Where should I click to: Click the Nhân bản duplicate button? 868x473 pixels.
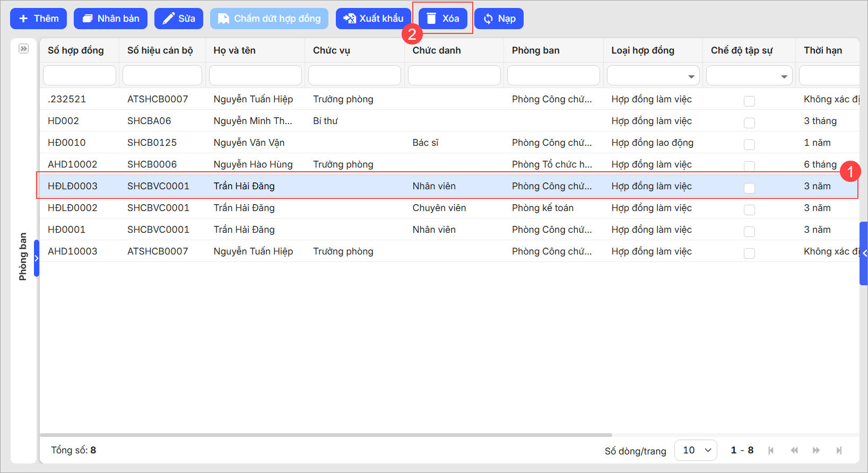110,19
